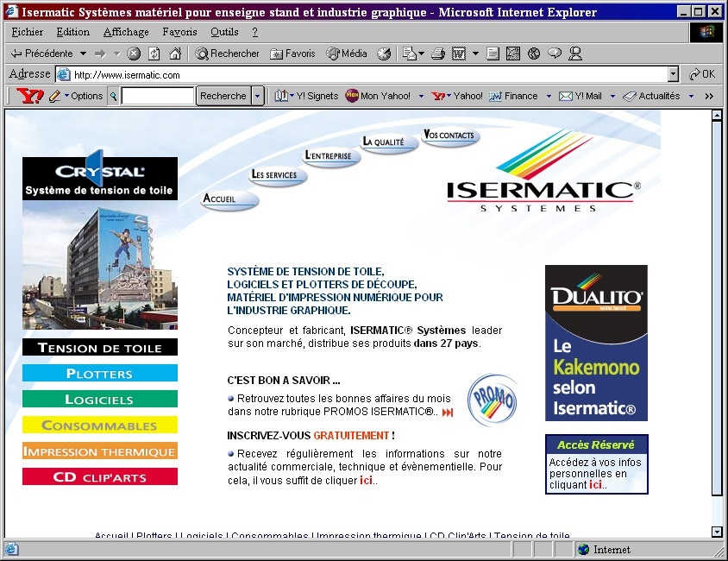The image size is (728, 561).
Task: Click the Mail envelope toolbar icon
Action: 410,54
